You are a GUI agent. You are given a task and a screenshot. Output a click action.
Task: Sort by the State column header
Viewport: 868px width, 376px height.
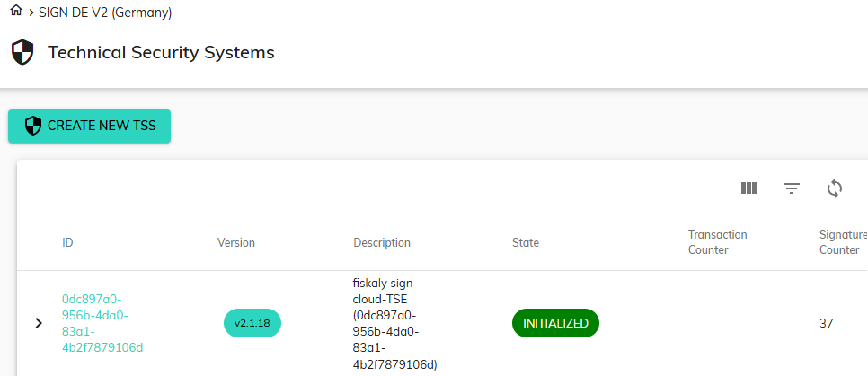[x=526, y=242]
